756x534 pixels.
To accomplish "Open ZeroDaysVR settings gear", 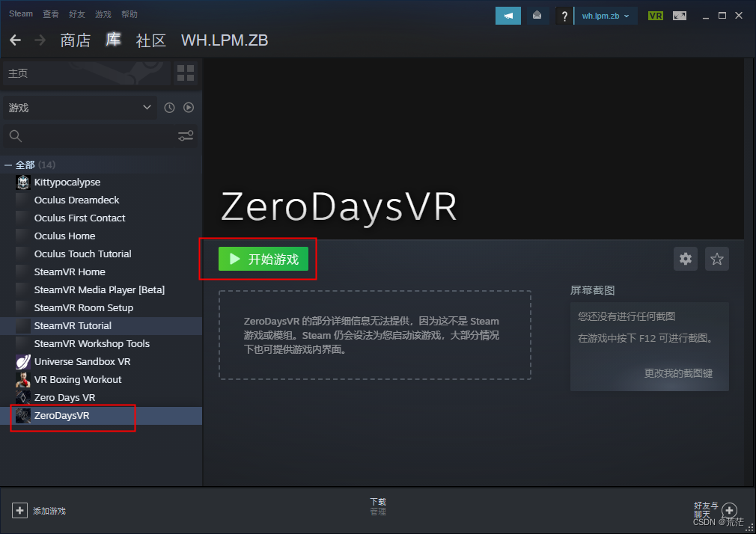I will (686, 259).
